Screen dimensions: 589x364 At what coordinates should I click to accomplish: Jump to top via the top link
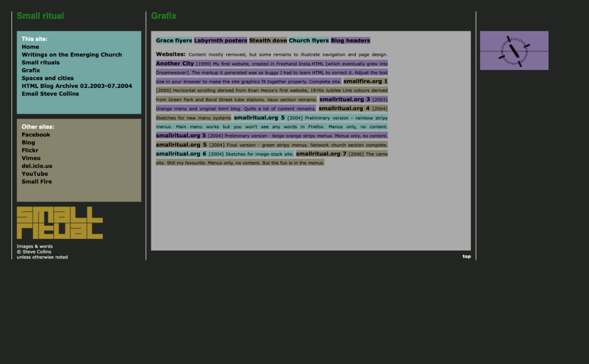[466, 256]
